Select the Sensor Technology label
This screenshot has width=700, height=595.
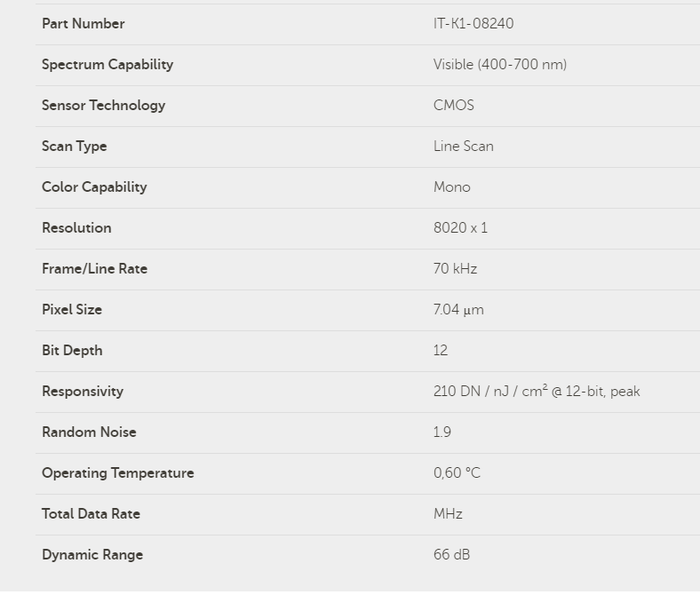tap(103, 106)
